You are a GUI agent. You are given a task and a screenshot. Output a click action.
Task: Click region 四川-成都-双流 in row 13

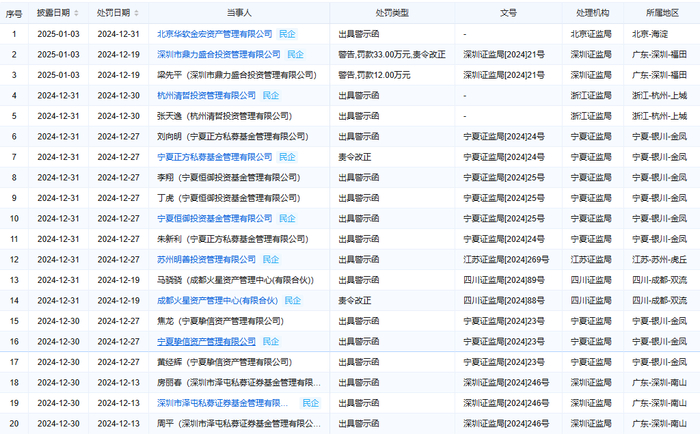tap(660, 280)
